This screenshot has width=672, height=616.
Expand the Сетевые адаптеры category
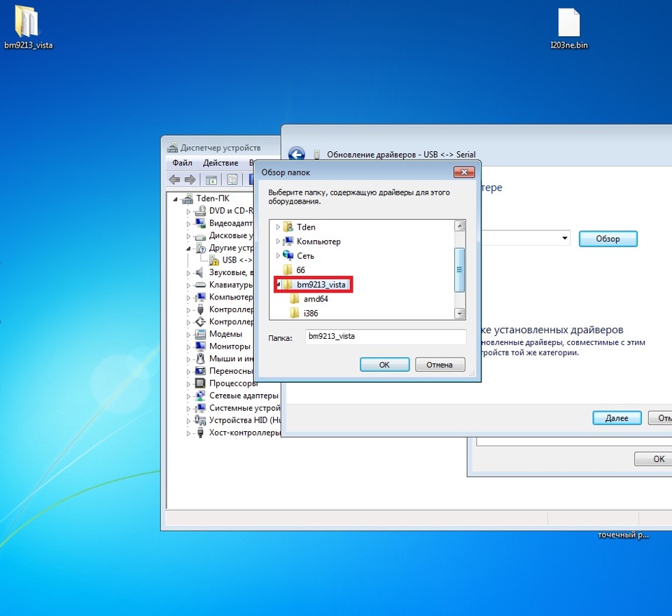188,395
